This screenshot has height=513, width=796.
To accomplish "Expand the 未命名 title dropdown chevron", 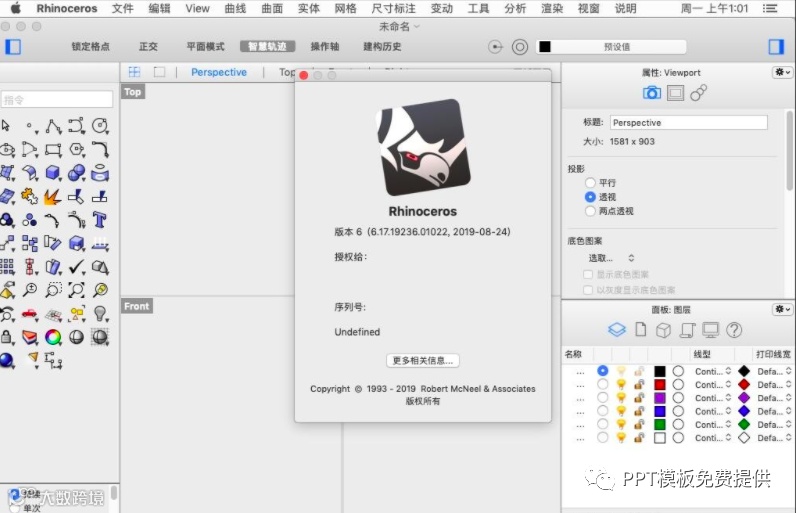I will 417,26.
